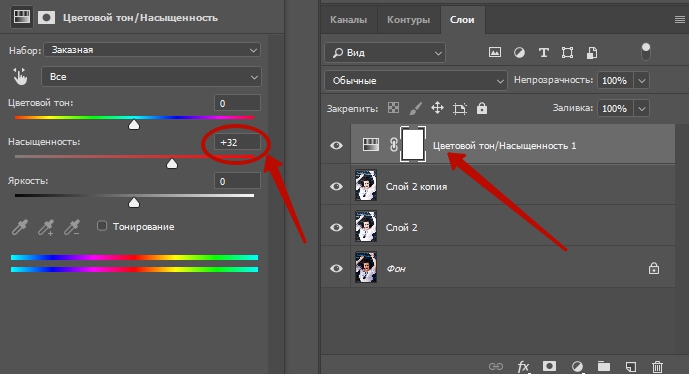Add a layer mask
This screenshot has height=374, width=689.
[549, 366]
